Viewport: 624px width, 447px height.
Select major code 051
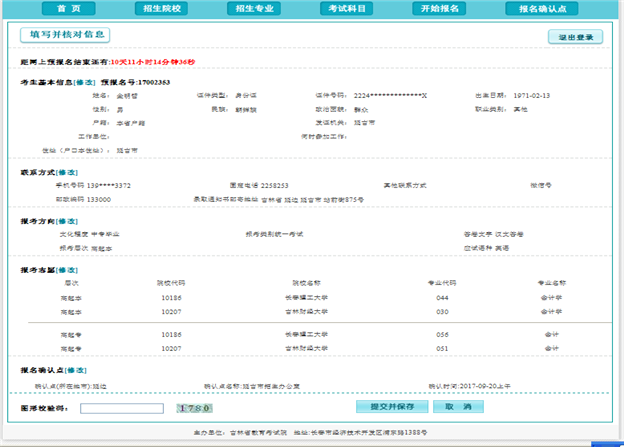(x=442, y=349)
